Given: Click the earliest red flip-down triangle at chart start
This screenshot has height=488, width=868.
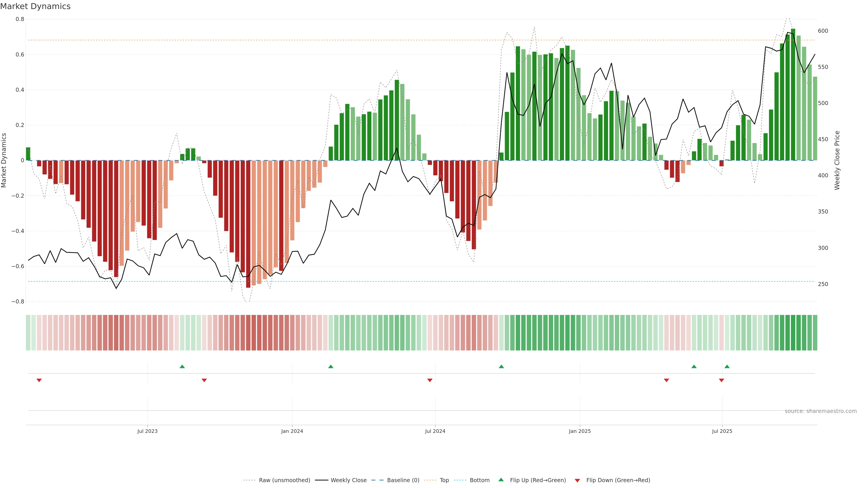Looking at the screenshot, I should point(39,380).
